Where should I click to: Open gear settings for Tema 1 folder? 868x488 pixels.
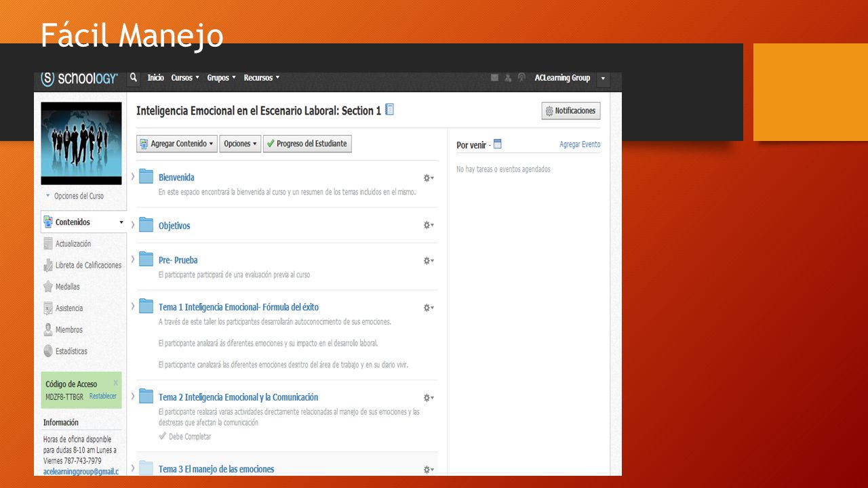tap(429, 308)
